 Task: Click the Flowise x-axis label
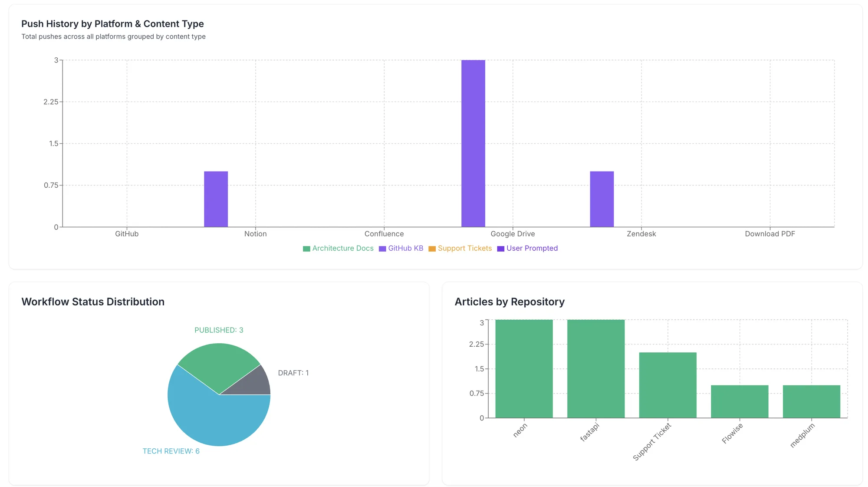click(732, 433)
